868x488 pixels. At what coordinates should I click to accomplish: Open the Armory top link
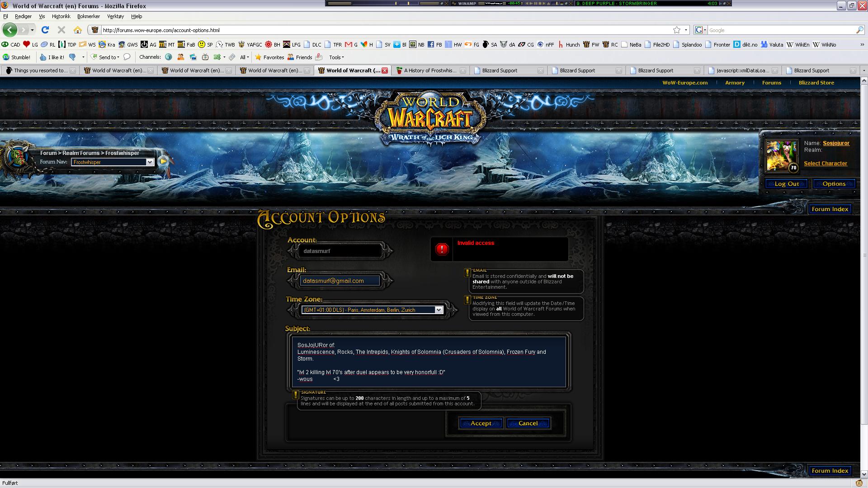[735, 83]
